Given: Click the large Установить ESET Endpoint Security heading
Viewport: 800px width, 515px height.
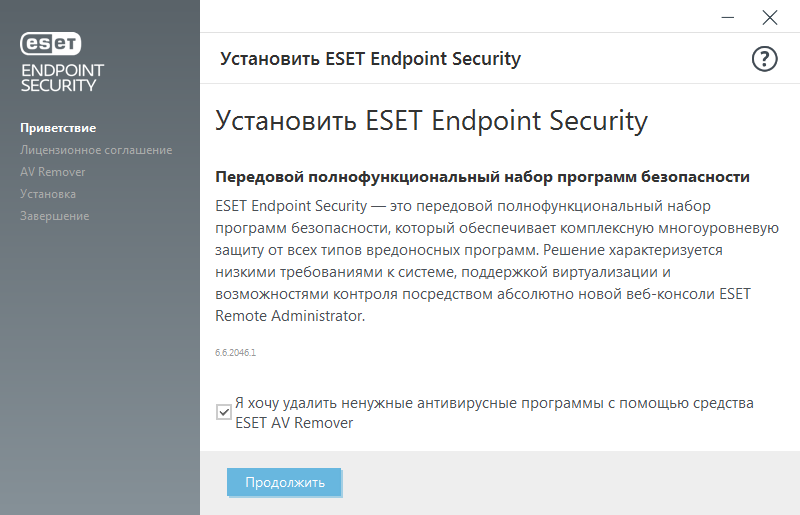Looking at the screenshot, I should pos(432,122).
